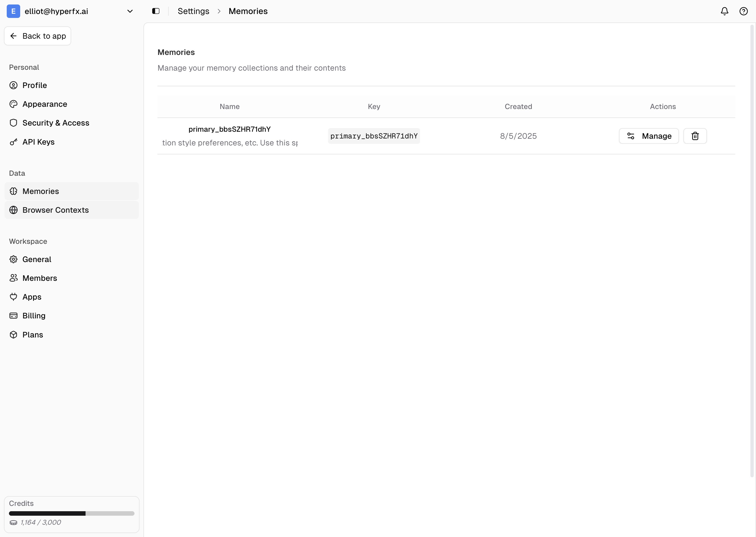Toggle the sidebar panel icon
756x537 pixels.
click(156, 11)
